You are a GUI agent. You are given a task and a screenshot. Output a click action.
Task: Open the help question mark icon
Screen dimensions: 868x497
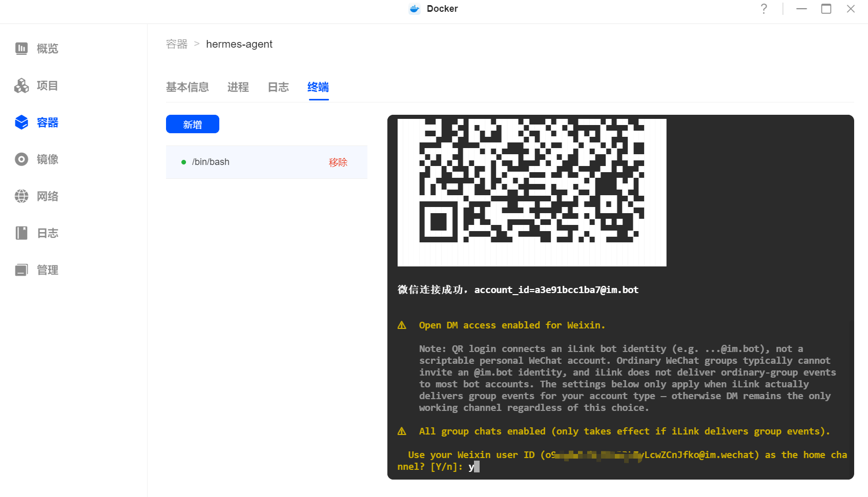pos(764,9)
